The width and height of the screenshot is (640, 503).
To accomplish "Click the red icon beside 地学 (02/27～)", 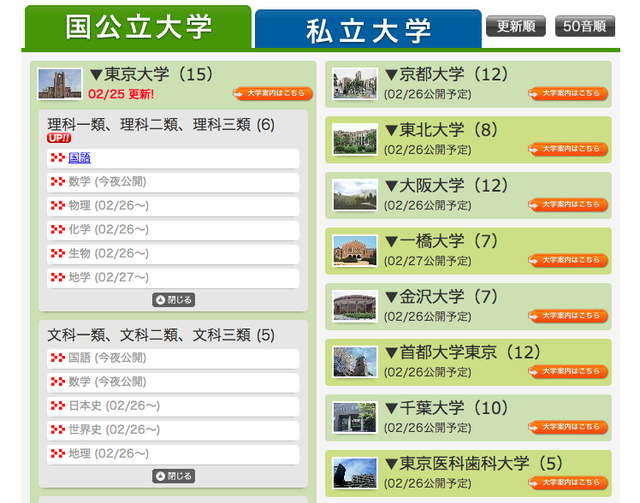I will [x=58, y=278].
